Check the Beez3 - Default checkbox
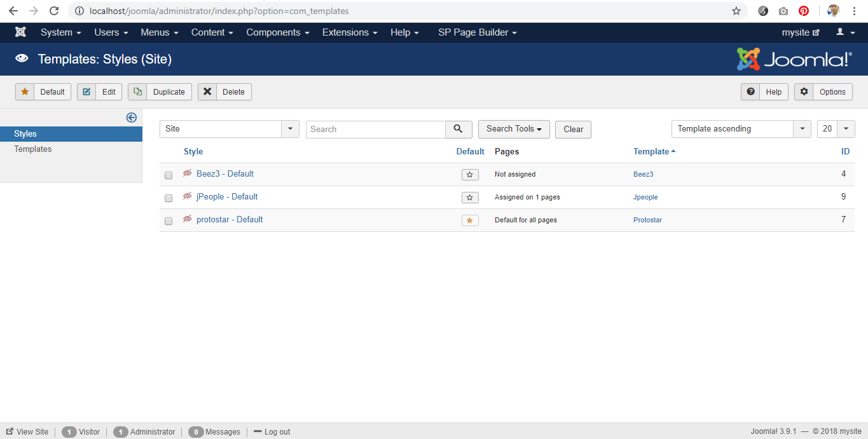 pyautogui.click(x=169, y=175)
